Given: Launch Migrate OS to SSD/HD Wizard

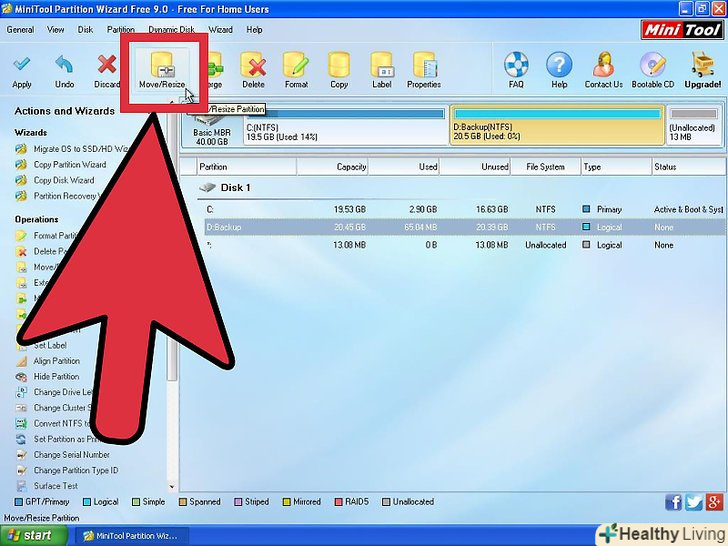Looking at the screenshot, I should coord(72,149).
